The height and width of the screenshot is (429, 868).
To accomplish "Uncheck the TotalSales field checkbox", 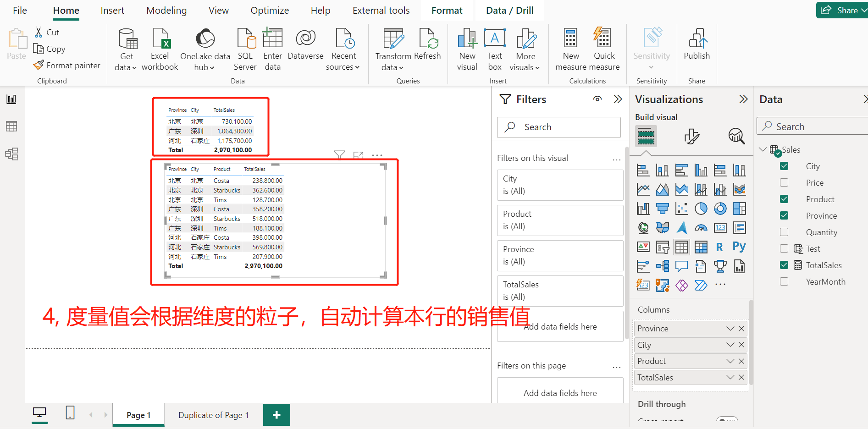I will [x=784, y=265].
